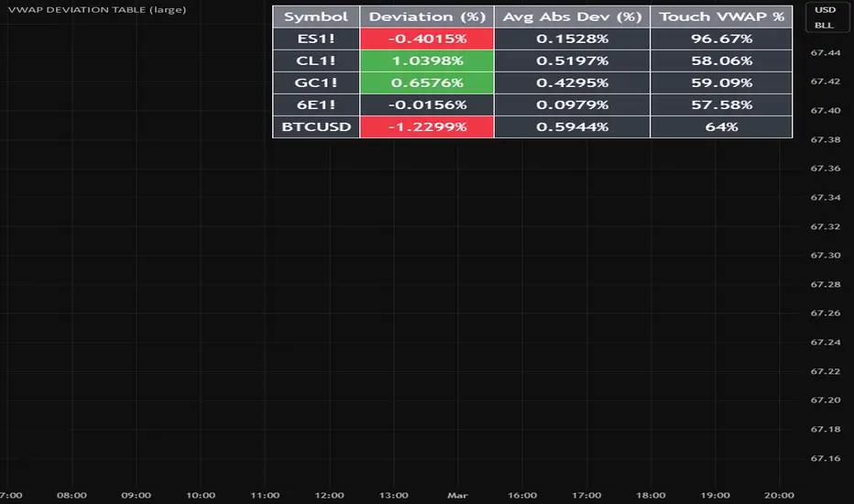854x504 pixels.
Task: Select the 96.67% touch VWAP cell
Action: [x=722, y=38]
